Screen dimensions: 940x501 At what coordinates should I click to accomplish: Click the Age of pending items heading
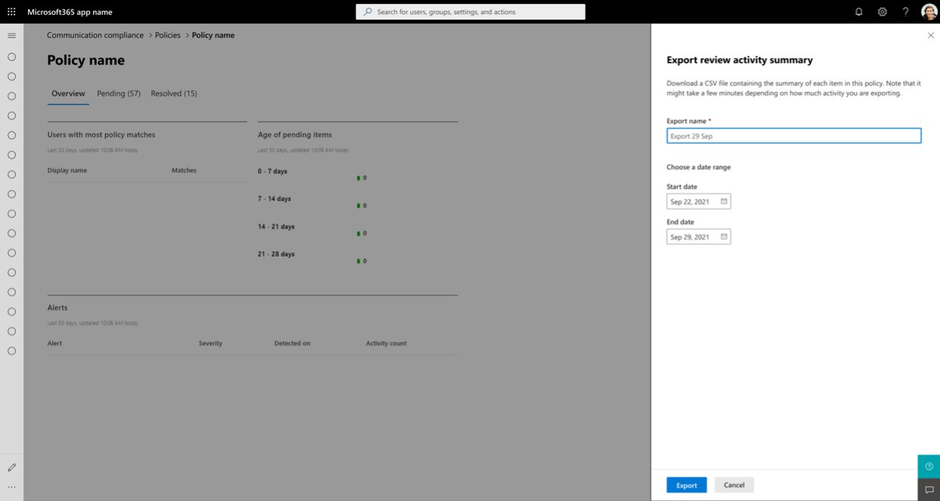pyautogui.click(x=295, y=135)
